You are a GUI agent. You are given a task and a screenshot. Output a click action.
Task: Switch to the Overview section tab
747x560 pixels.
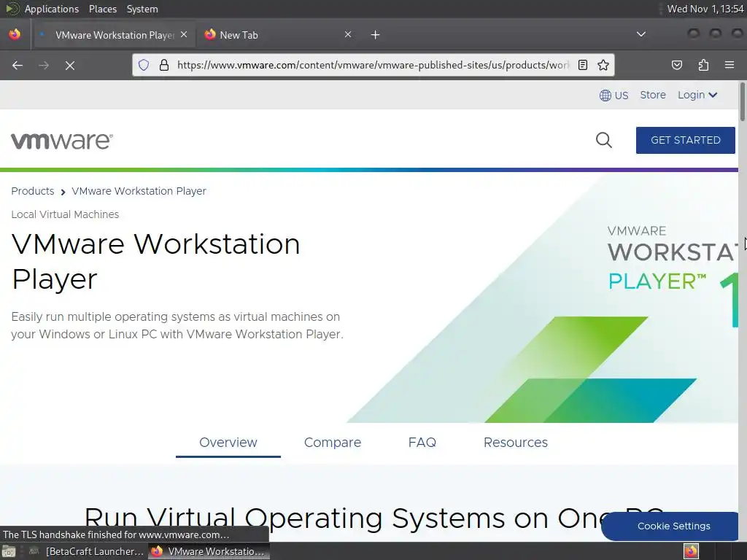pyautogui.click(x=228, y=443)
